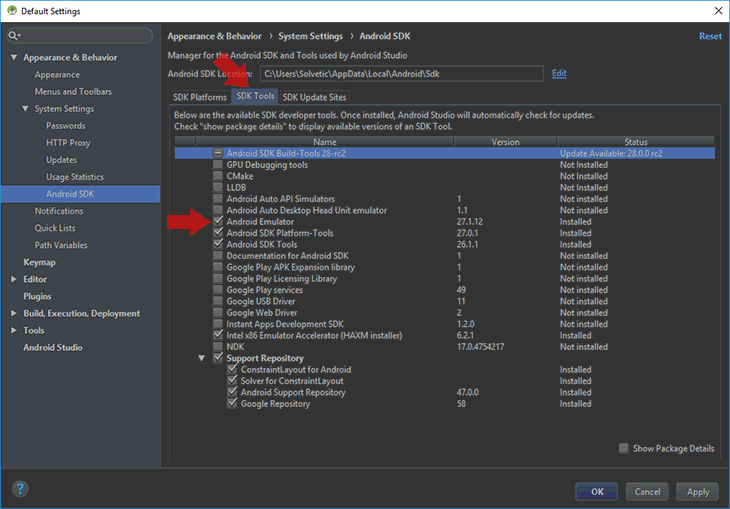Collapse Support Repository group arrow
730x509 pixels.
(202, 358)
